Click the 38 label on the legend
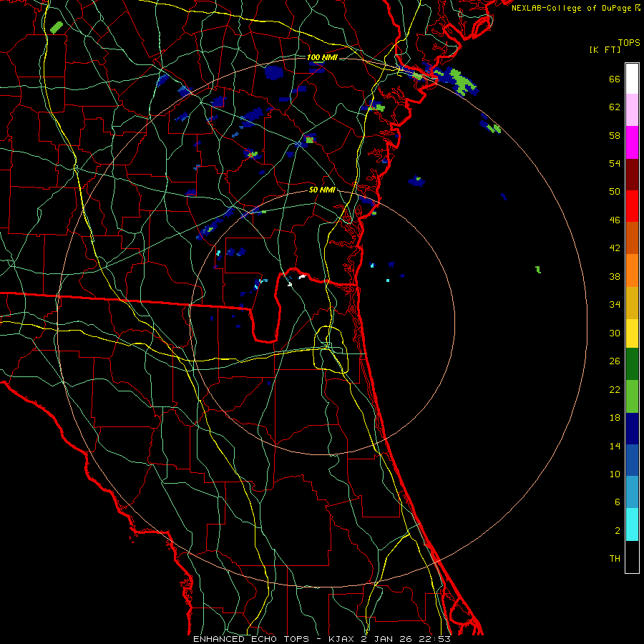 [x=615, y=276]
